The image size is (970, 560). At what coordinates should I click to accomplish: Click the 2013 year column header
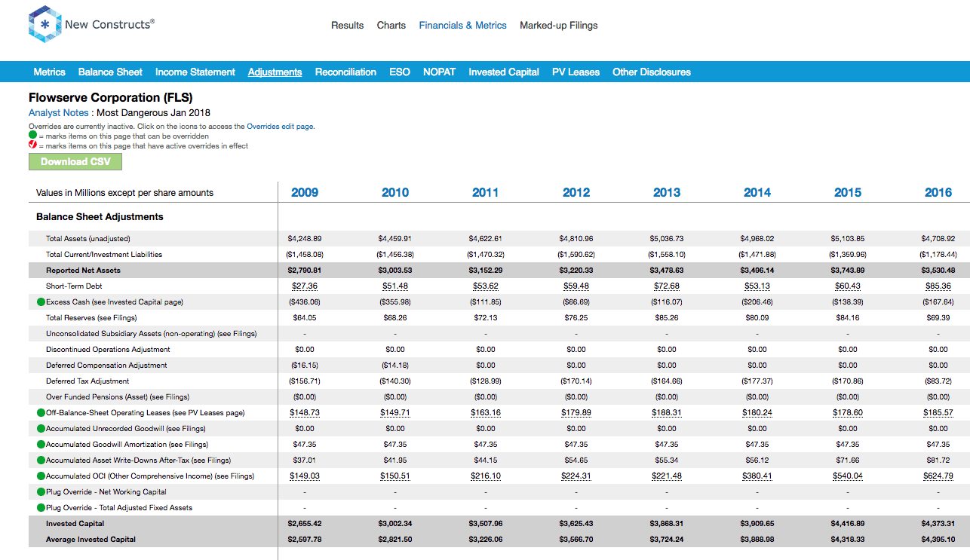pos(667,193)
